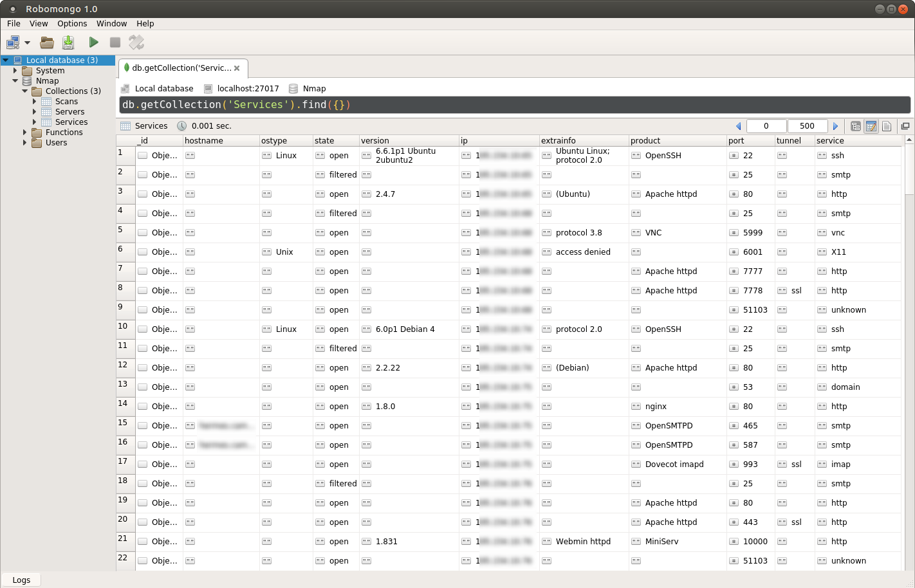Select row 1 object id cell

pos(159,156)
